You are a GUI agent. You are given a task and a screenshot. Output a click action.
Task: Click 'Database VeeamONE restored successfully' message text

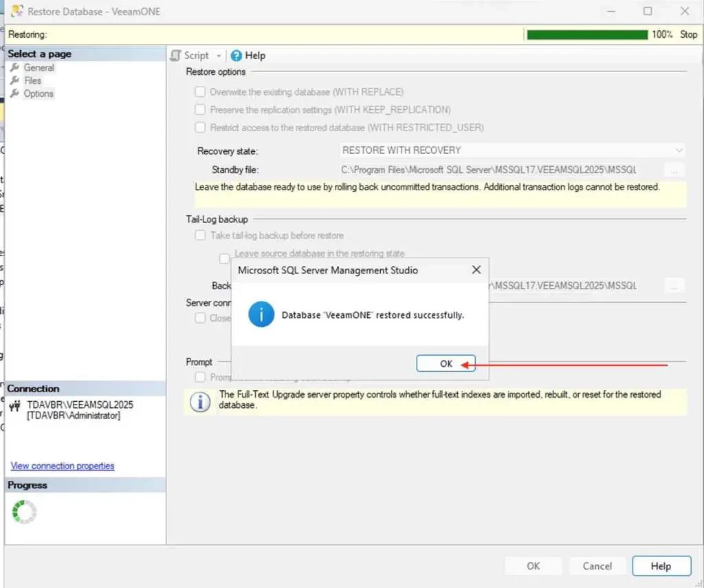(x=373, y=315)
